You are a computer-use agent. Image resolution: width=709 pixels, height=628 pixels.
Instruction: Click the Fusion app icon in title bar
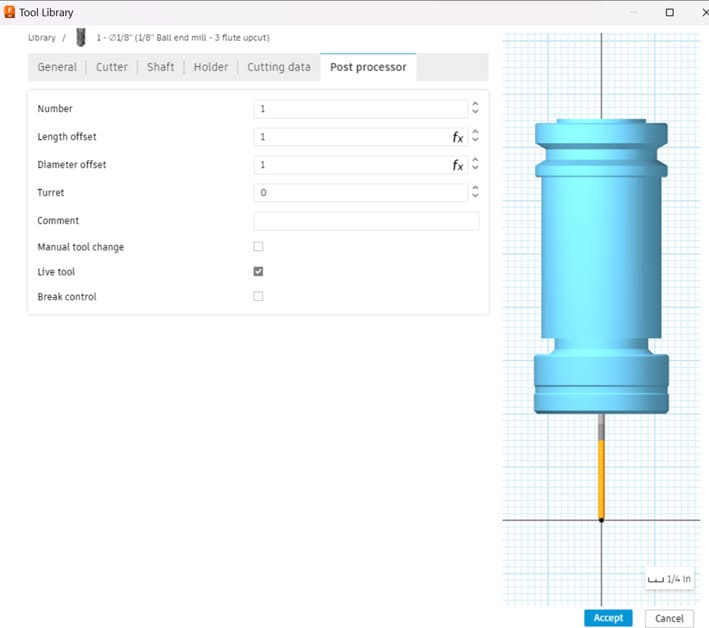[x=9, y=12]
